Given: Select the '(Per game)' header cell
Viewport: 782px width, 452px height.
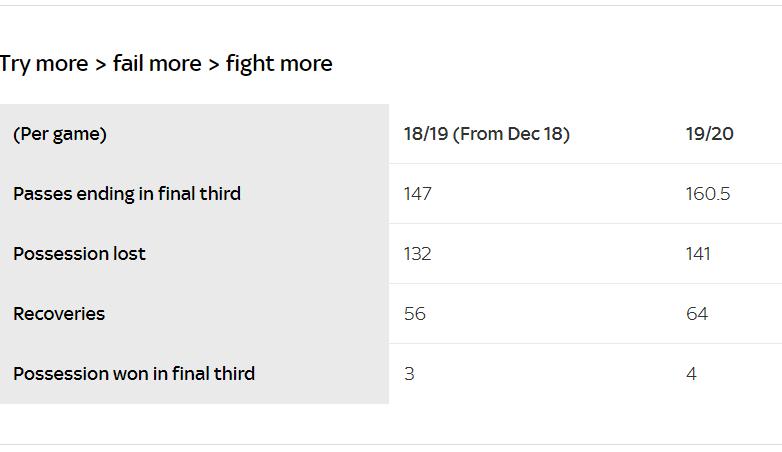Looking at the screenshot, I should [x=60, y=134].
